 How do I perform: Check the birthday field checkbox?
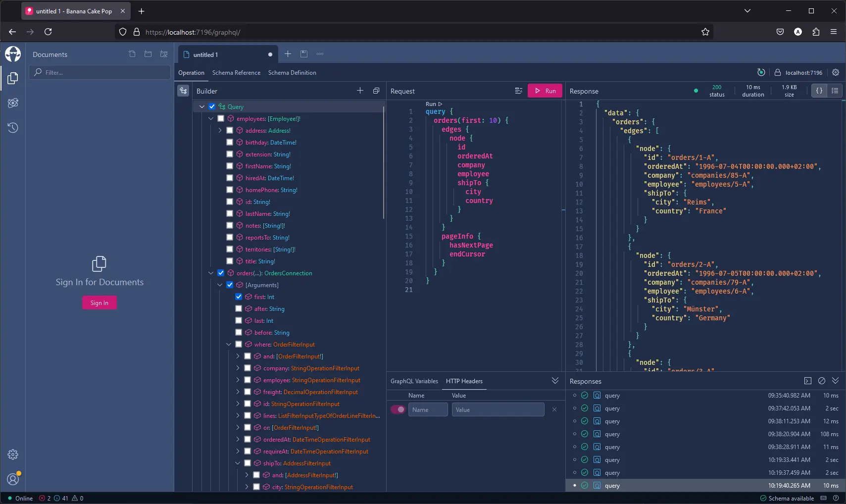click(x=230, y=142)
